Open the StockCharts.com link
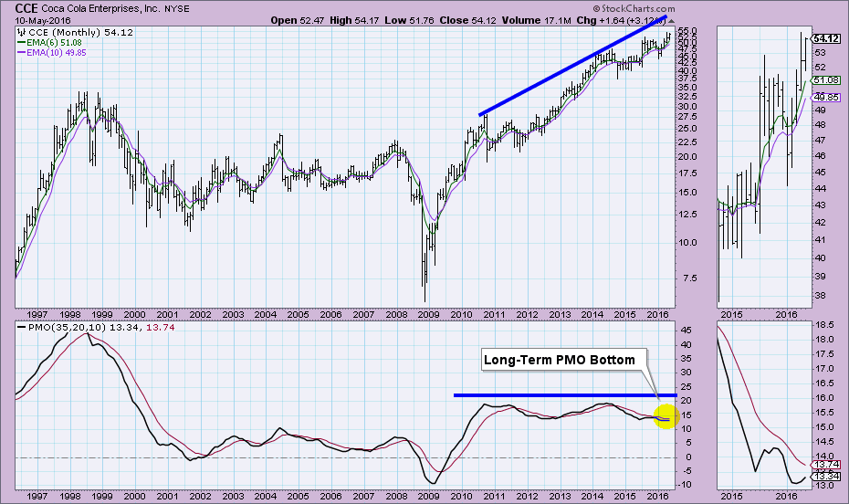 pyautogui.click(x=634, y=8)
